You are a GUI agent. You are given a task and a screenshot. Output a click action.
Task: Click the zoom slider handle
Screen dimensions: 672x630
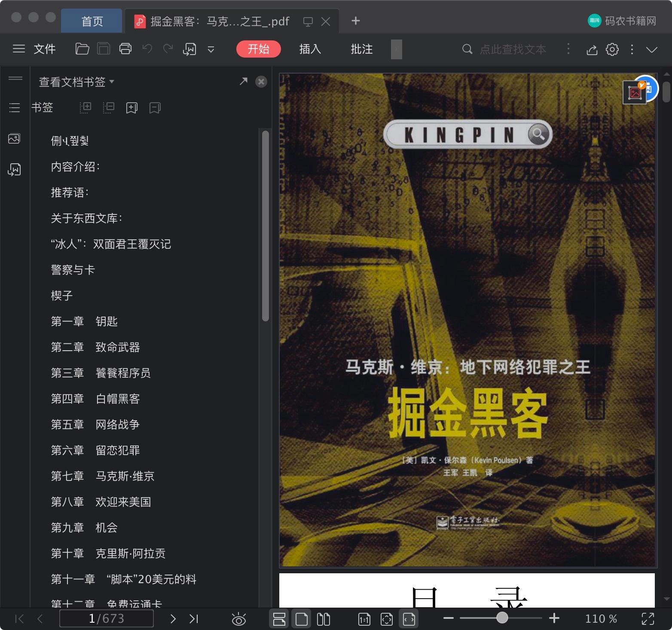(x=502, y=618)
